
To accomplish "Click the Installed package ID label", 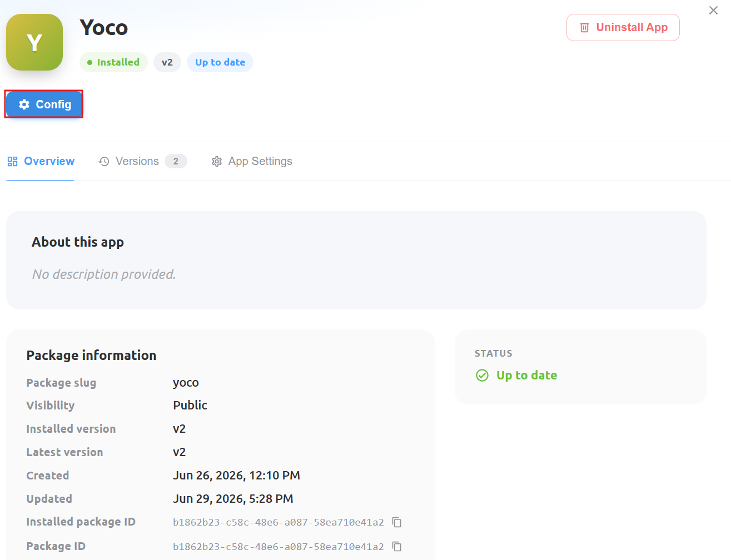I will [x=81, y=522].
